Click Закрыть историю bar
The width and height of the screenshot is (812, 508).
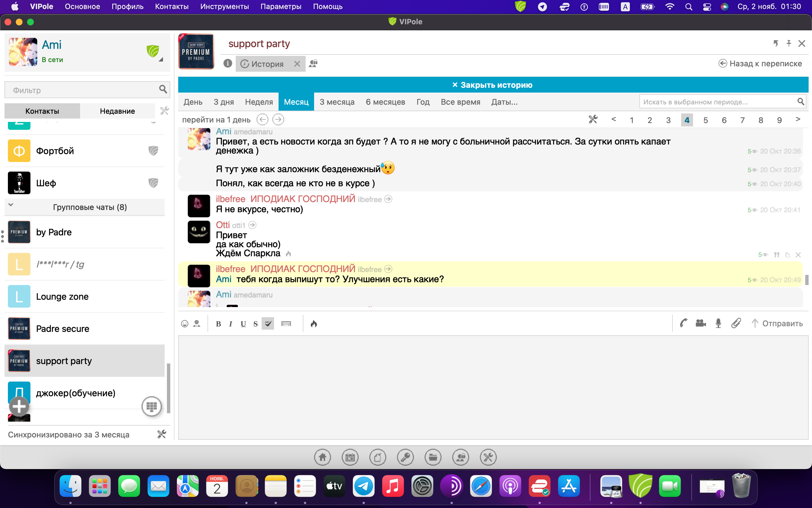coord(493,85)
